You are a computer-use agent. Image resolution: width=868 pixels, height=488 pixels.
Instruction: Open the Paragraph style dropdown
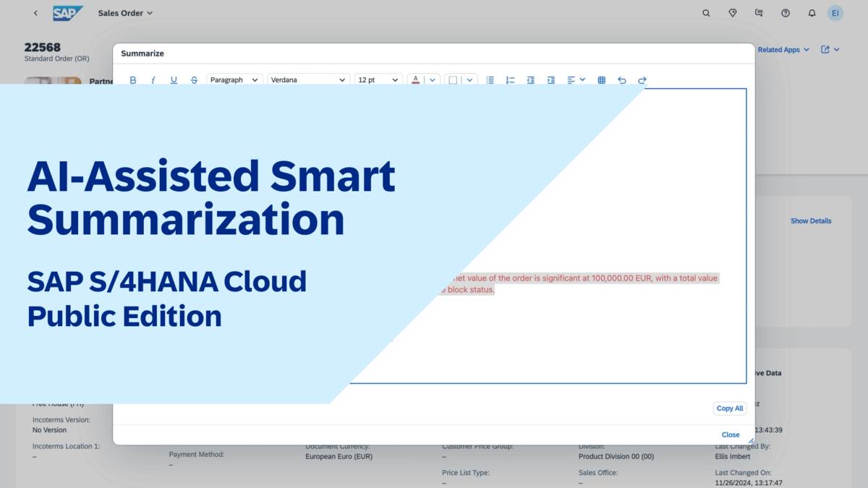(234, 80)
